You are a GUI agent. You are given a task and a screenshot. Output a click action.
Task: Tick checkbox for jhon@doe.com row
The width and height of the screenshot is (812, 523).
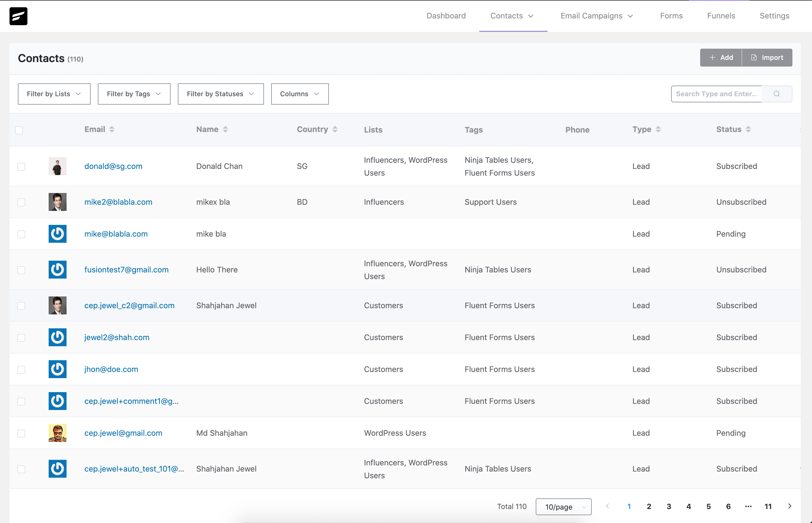[21, 369]
